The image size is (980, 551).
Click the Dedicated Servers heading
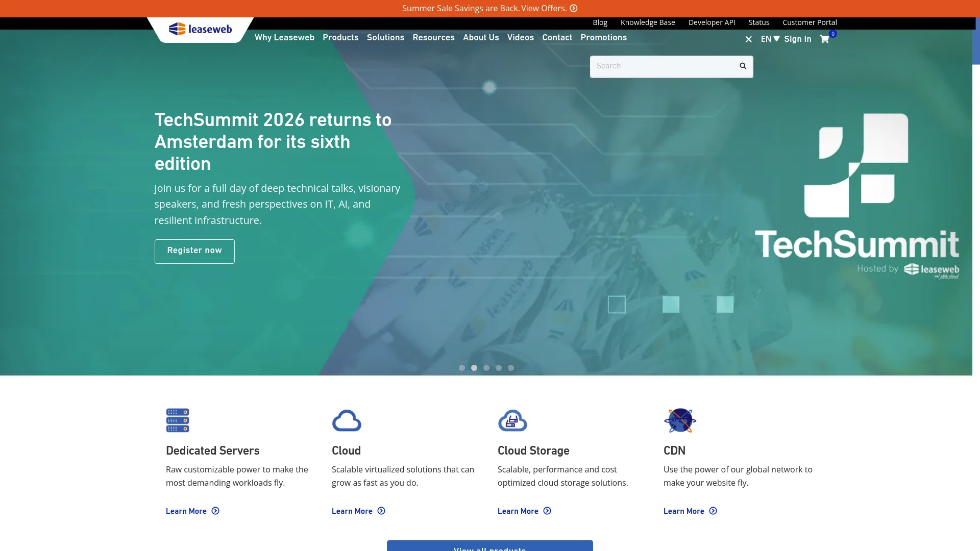(213, 450)
